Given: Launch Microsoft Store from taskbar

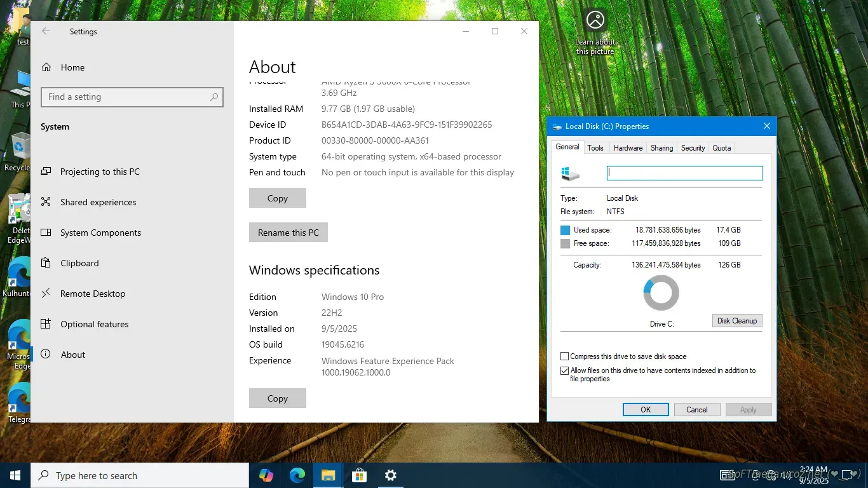Looking at the screenshot, I should pyautogui.click(x=359, y=475).
